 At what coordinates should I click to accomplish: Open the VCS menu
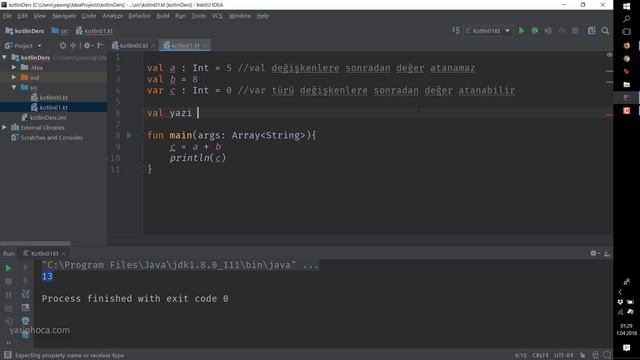coord(217,16)
